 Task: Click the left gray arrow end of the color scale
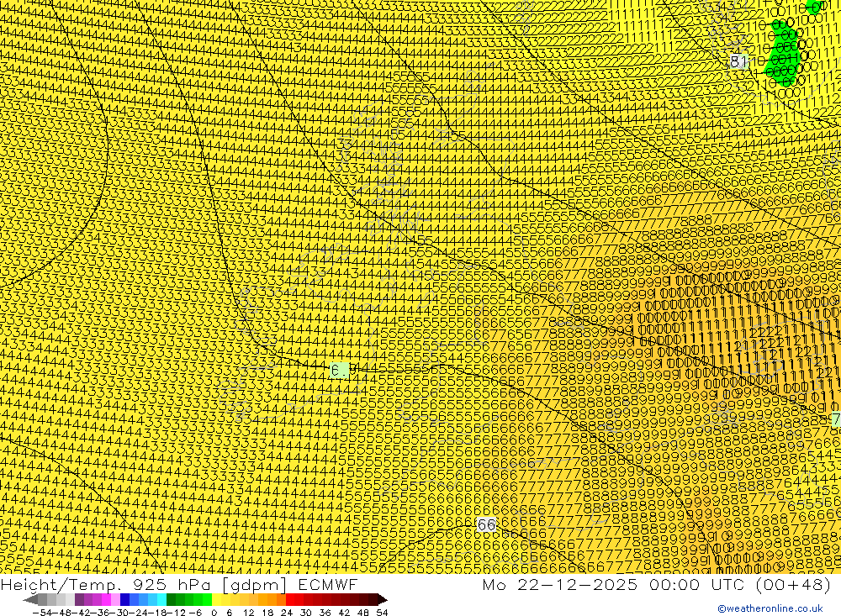click(x=30, y=599)
